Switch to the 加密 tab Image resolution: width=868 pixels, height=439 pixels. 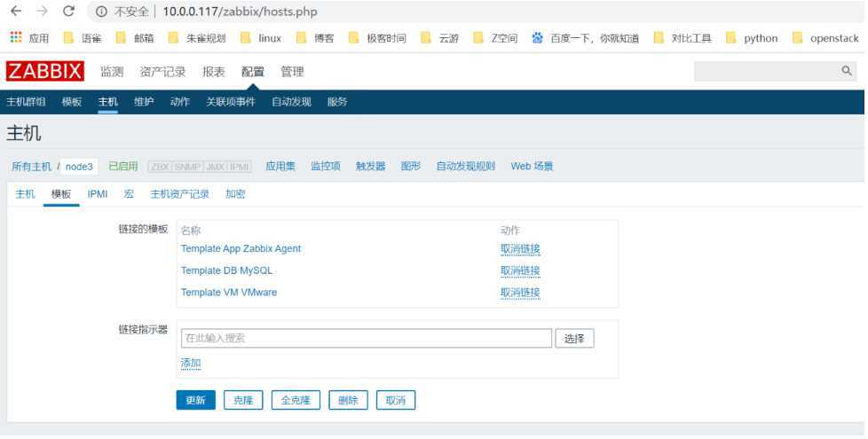point(235,194)
